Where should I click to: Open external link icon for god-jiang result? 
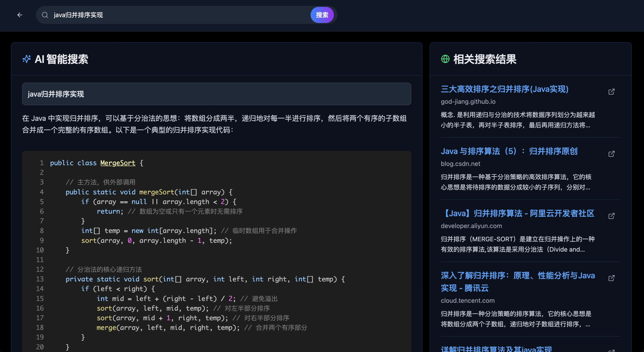[x=611, y=92]
